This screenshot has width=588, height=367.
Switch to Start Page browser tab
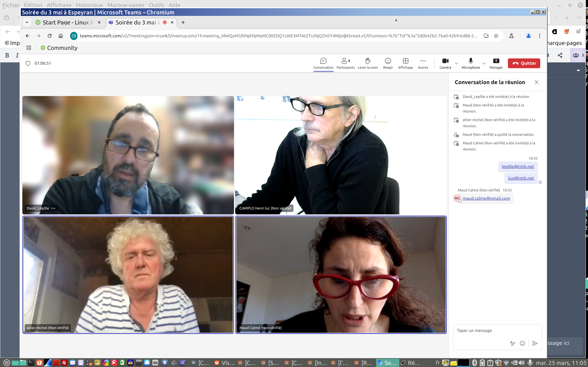pyautogui.click(x=66, y=22)
